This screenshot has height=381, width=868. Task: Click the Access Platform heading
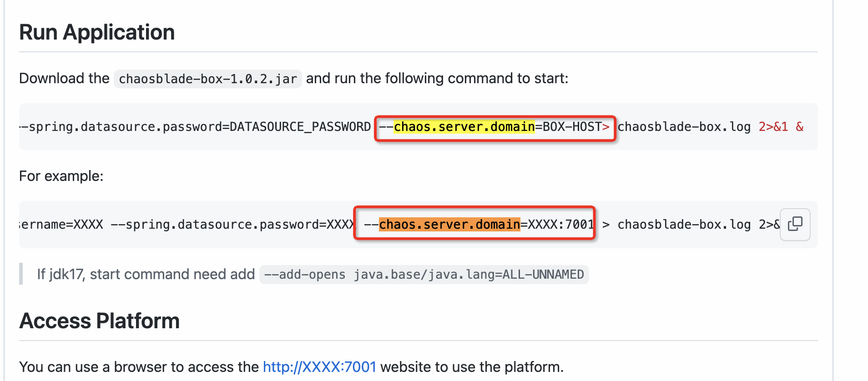[99, 321]
